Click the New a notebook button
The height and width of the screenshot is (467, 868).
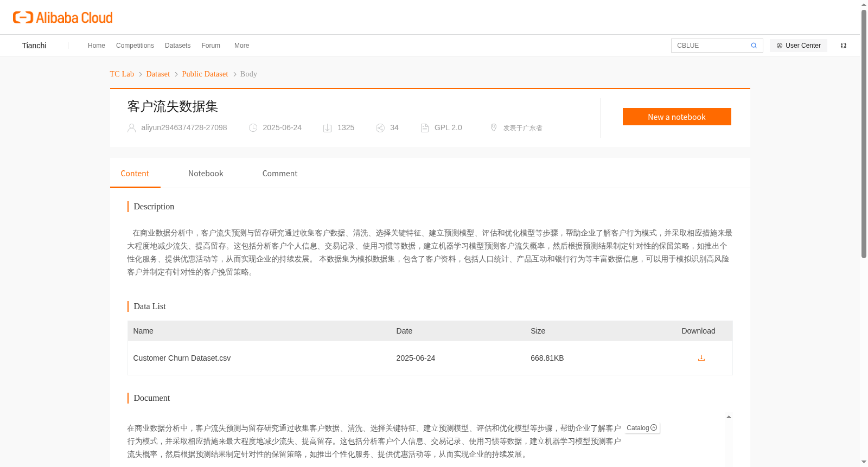pyautogui.click(x=676, y=117)
